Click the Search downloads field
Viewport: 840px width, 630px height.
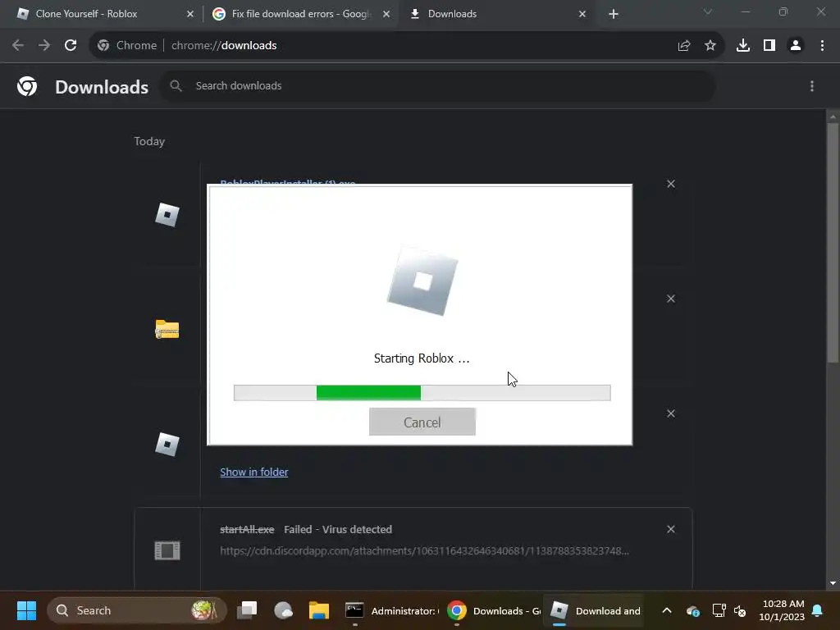[438, 85]
